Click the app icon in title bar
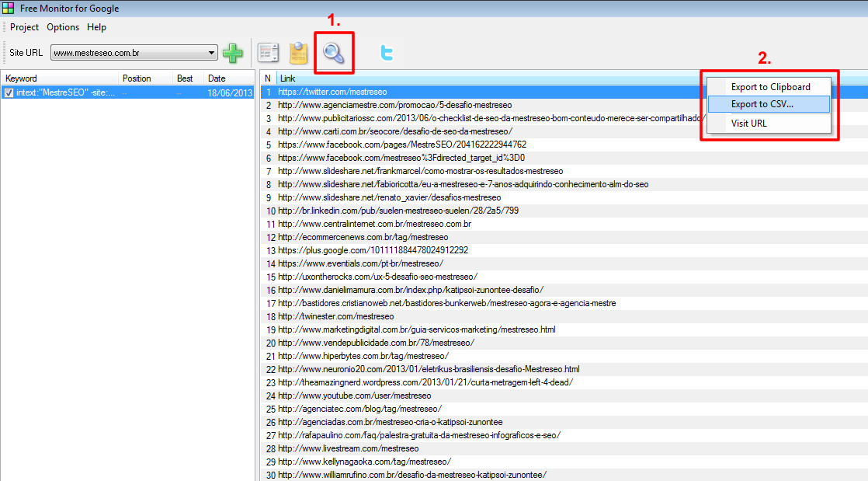The height and width of the screenshot is (481, 868). (8, 8)
